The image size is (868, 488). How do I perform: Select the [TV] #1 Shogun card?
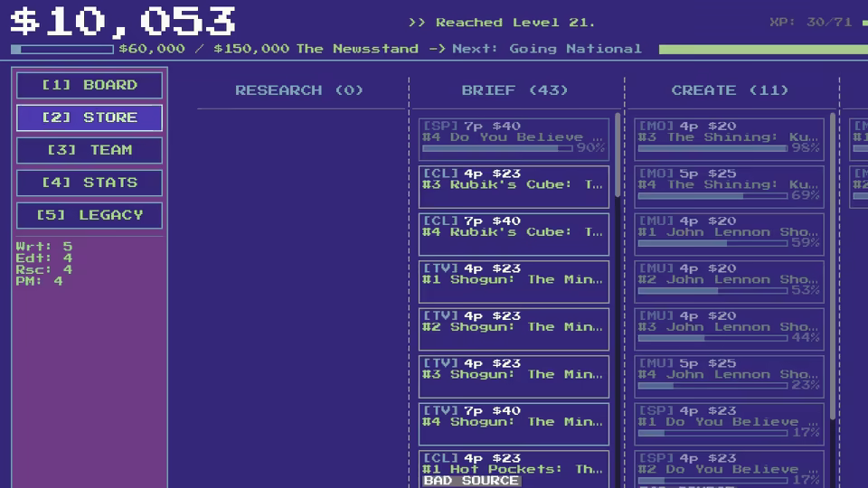[x=514, y=282]
